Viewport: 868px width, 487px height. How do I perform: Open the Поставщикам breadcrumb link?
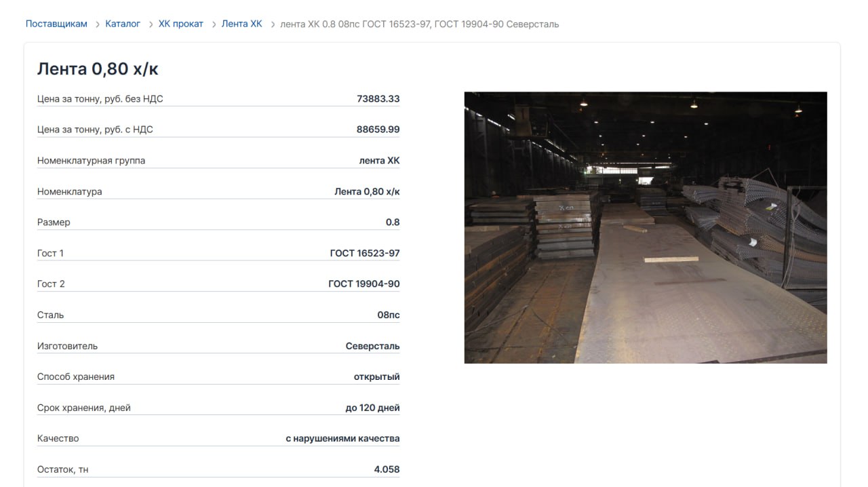coord(56,24)
